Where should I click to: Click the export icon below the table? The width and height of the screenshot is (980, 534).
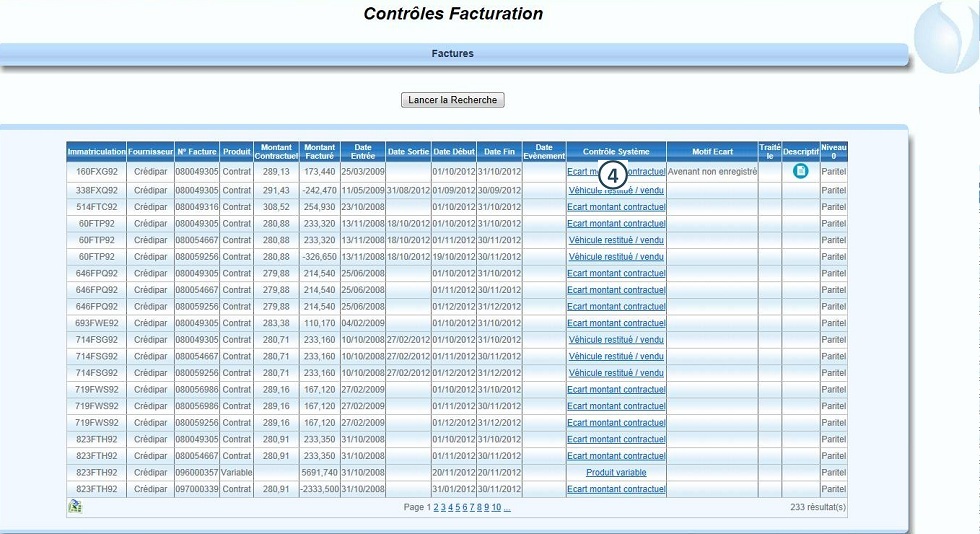coord(75,507)
